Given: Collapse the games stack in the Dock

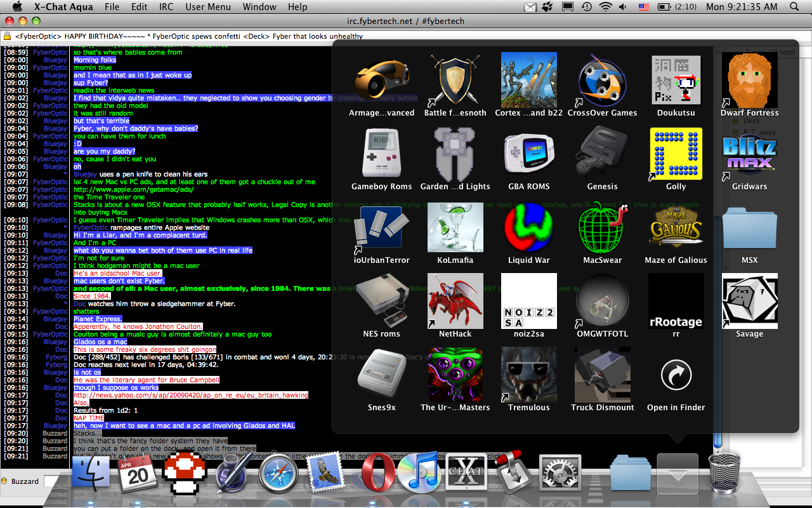Looking at the screenshot, I should coord(678,474).
